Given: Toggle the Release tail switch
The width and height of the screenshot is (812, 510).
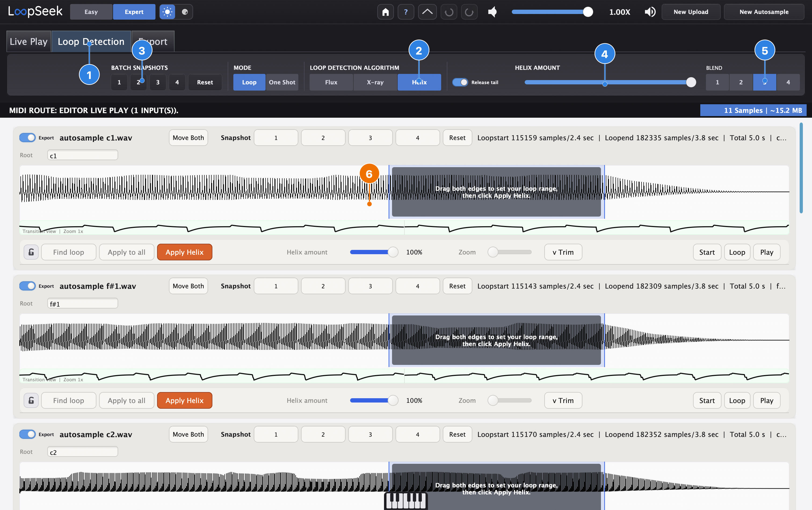Looking at the screenshot, I should 460,82.
